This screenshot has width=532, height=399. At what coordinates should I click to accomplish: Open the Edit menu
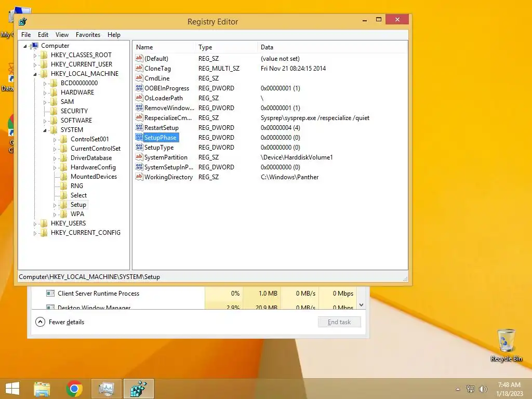(x=43, y=35)
